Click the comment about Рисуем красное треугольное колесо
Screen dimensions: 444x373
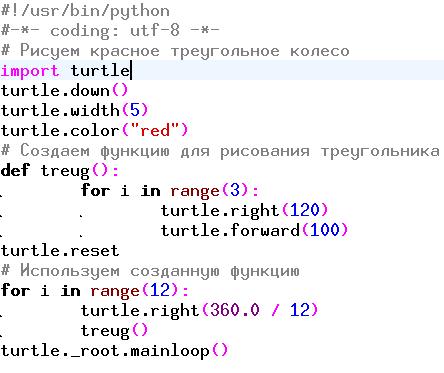click(175, 51)
